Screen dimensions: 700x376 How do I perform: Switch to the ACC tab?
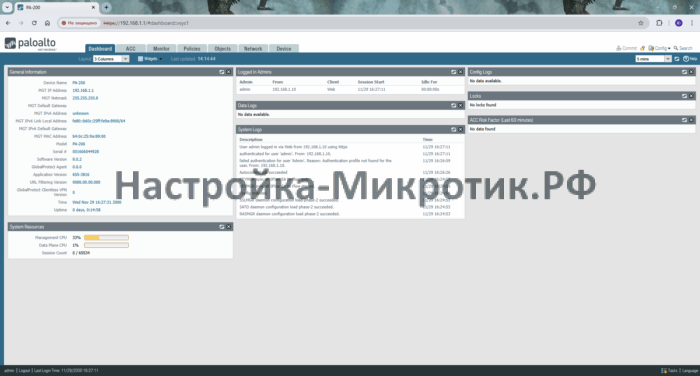[130, 49]
